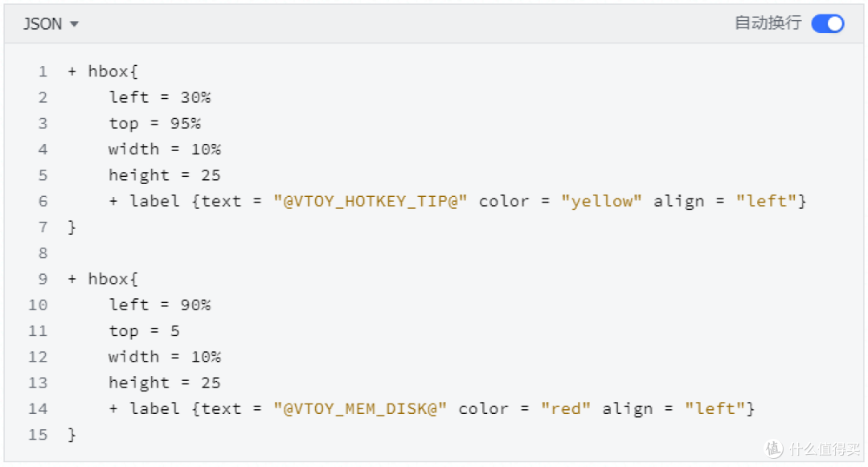Click the first "+ hbox{" line
The image size is (868, 467).
(104, 72)
